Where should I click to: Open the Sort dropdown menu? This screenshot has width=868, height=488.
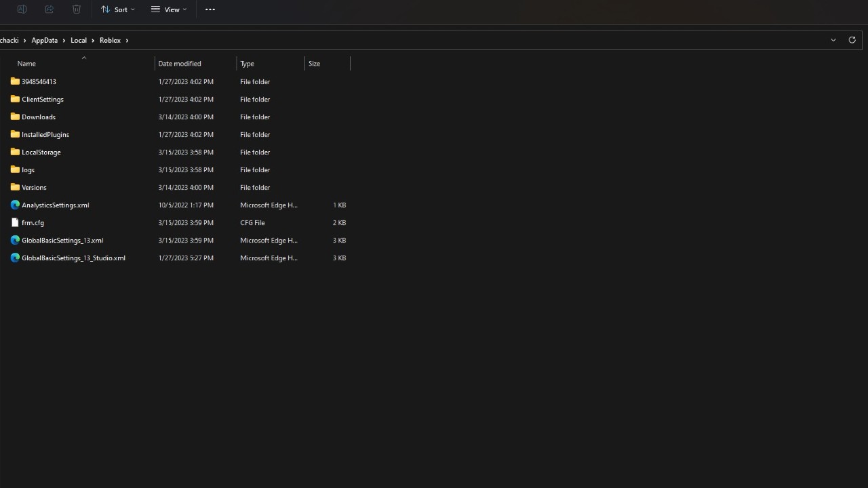coord(118,9)
